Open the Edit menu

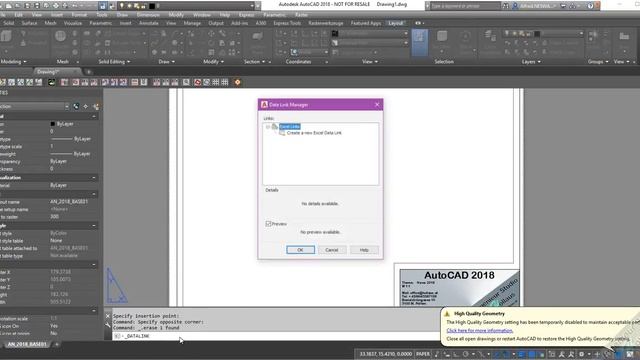18,15
